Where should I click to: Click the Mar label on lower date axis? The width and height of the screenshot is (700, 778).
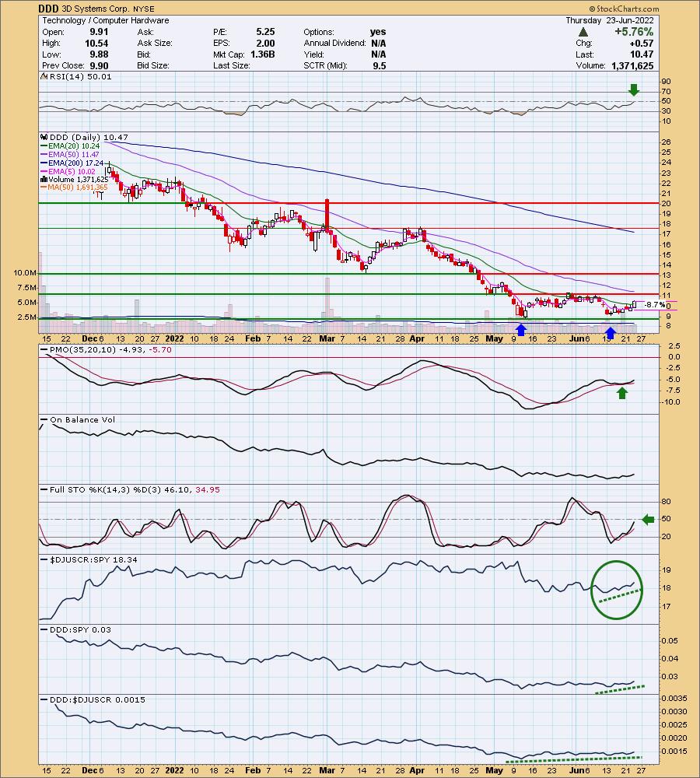(327, 770)
